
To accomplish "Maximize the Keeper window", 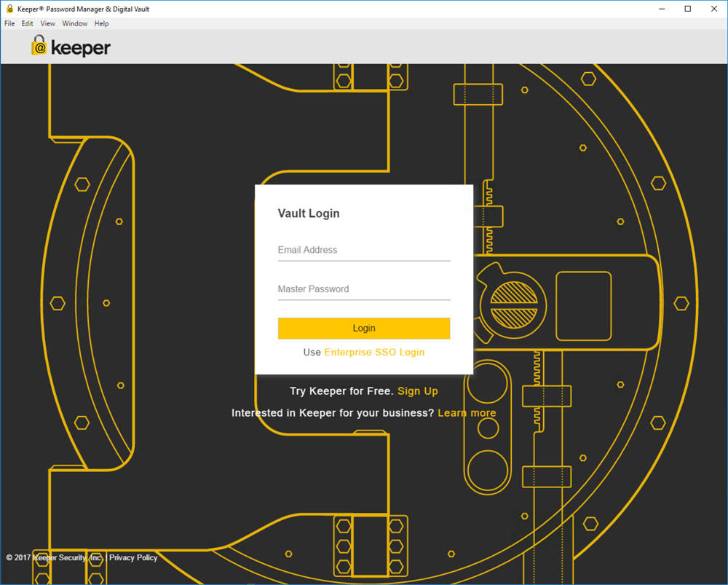I will tap(688, 9).
